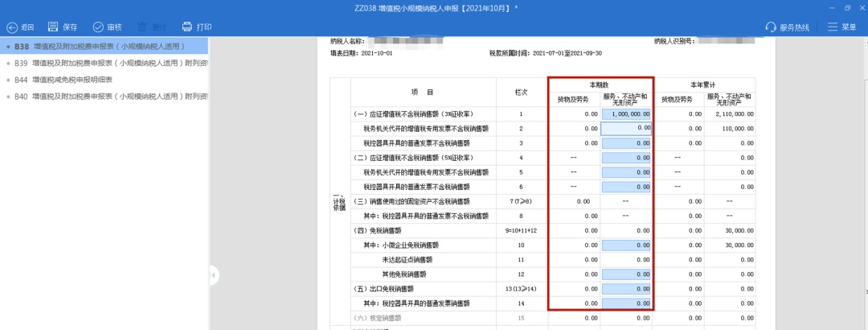Collapse the left form list panel handle
This screenshot has width=868, height=330.
214,275
